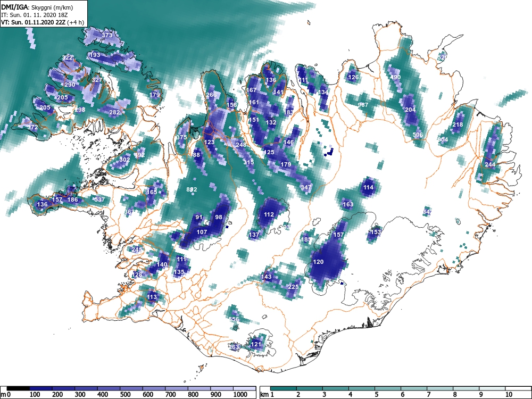Select the black 0–100 m legend swatch
Viewport: 532px width, 399px height.
coord(18,388)
